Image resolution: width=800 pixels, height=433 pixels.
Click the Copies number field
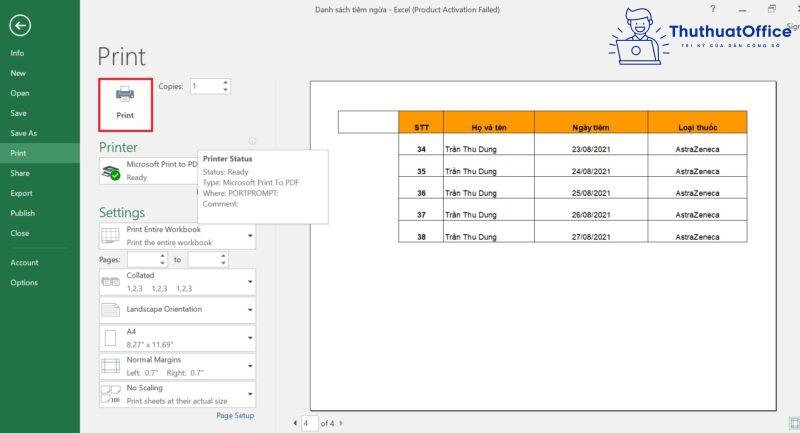[206, 86]
